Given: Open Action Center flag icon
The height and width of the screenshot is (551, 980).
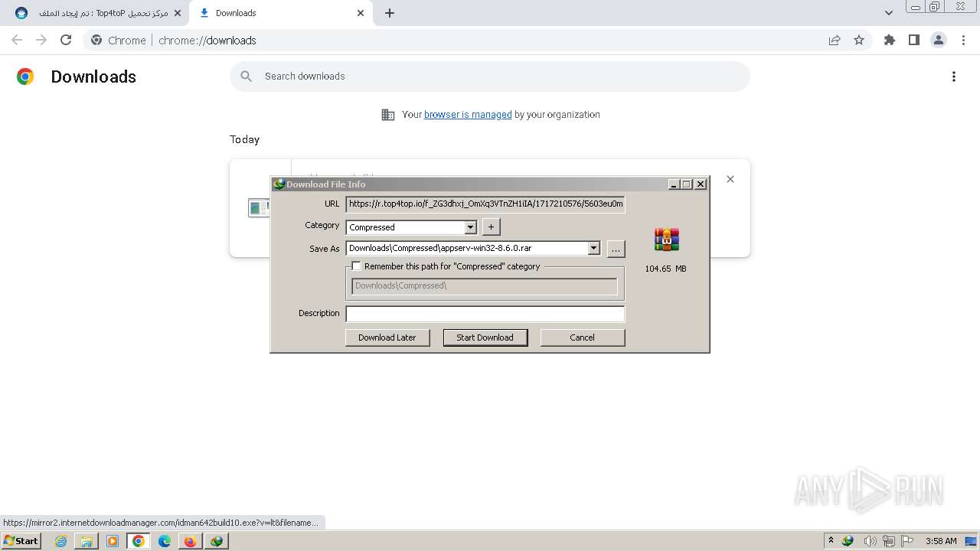Looking at the screenshot, I should click(908, 541).
